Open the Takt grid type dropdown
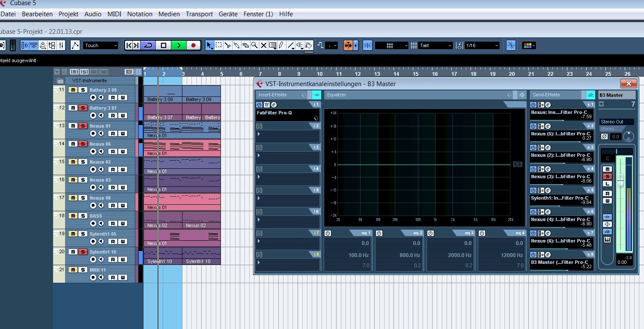The height and width of the screenshot is (329, 644). (x=435, y=45)
